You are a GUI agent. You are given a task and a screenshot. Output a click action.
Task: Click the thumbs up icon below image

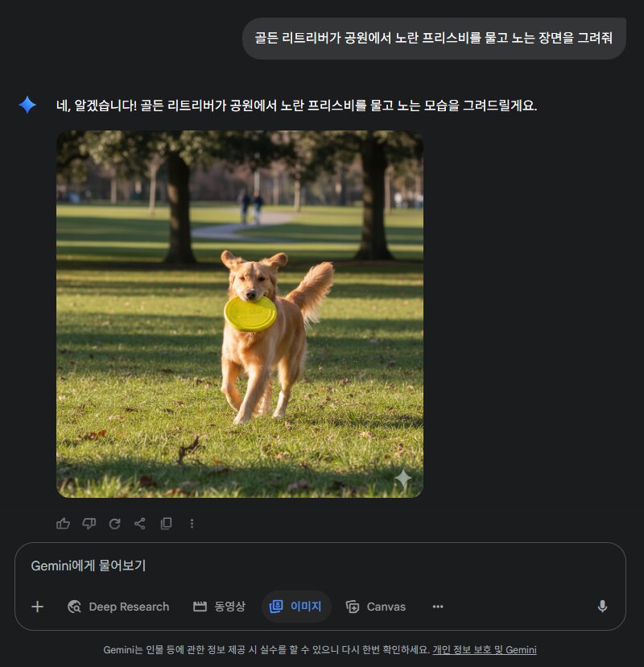click(63, 524)
